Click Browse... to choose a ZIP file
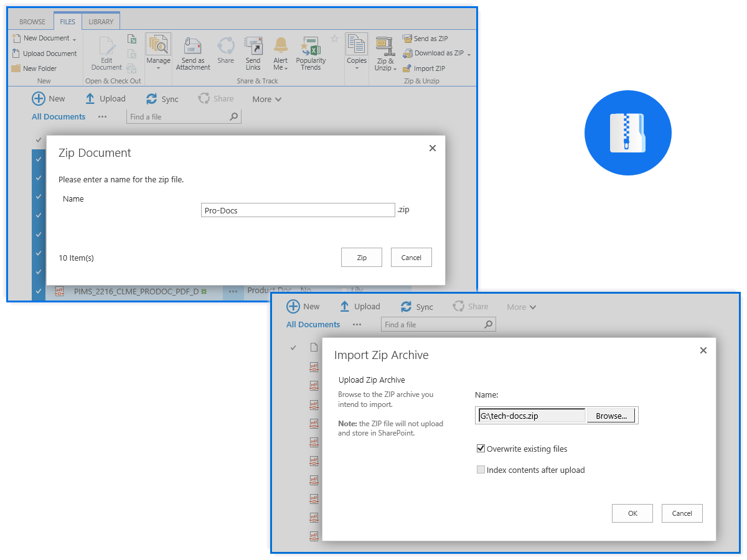The image size is (747, 560). [611, 416]
